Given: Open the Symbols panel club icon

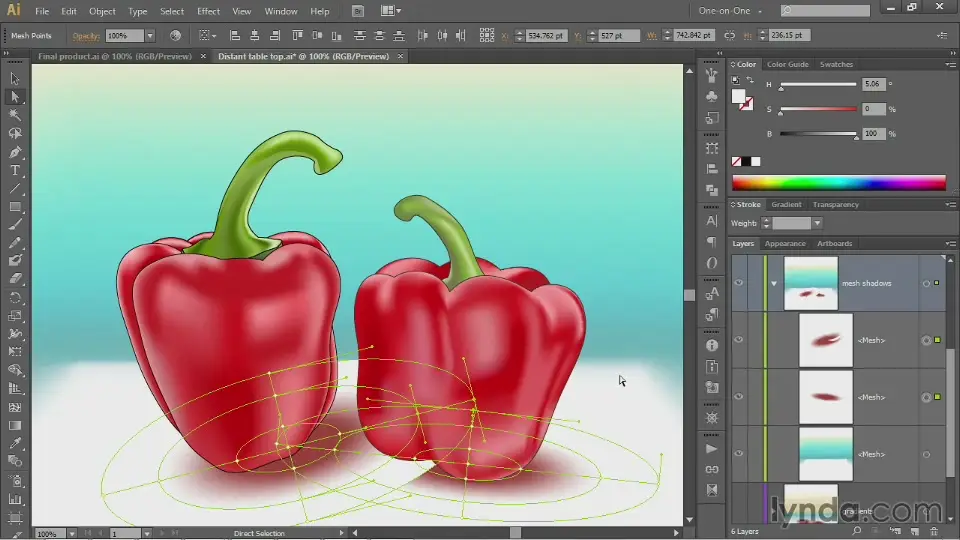Looking at the screenshot, I should [x=711, y=96].
